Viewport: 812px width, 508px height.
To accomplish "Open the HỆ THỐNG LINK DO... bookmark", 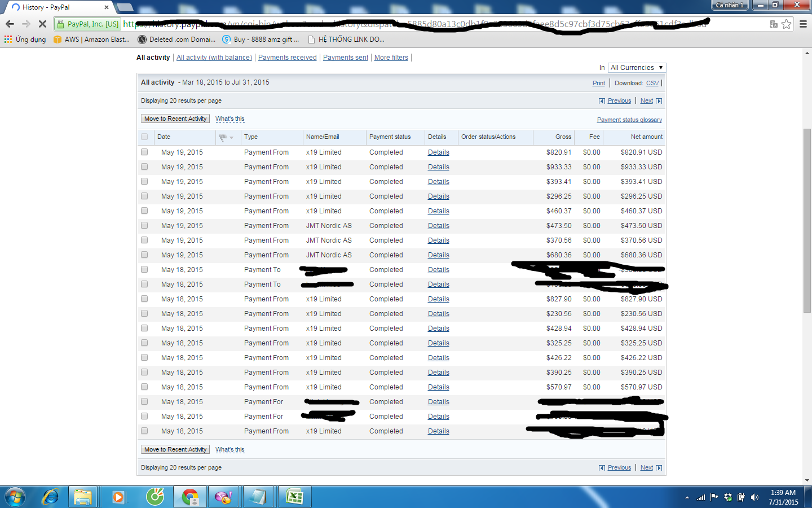I will pyautogui.click(x=346, y=40).
